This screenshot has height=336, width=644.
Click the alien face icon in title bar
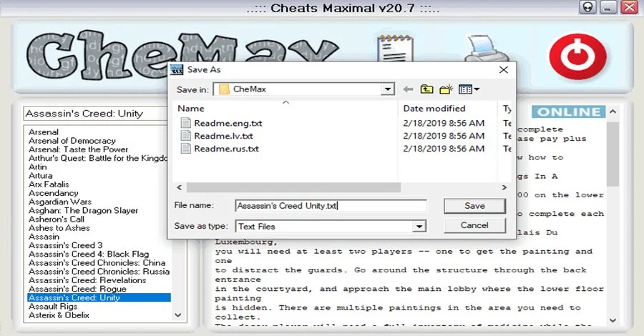tap(587, 7)
